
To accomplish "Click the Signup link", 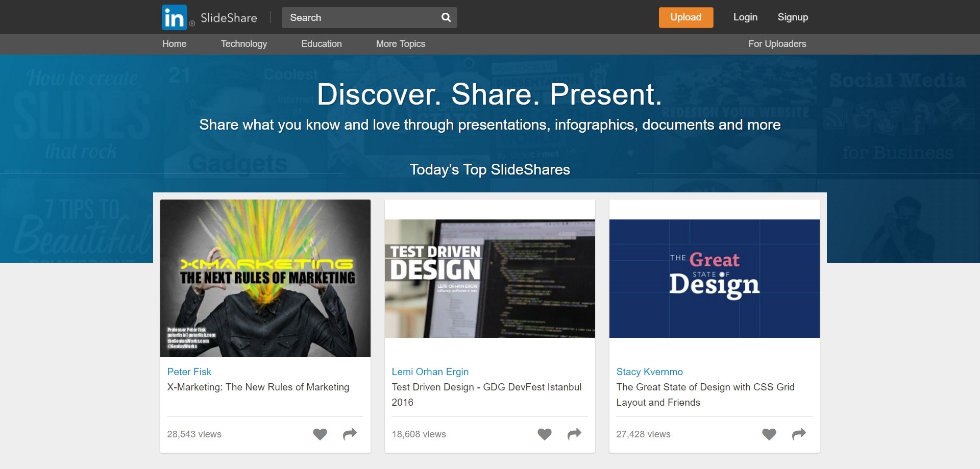I will 793,17.
